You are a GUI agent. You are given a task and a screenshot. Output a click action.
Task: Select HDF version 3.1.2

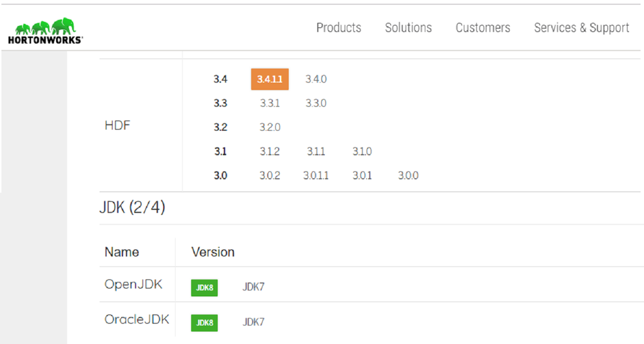269,152
